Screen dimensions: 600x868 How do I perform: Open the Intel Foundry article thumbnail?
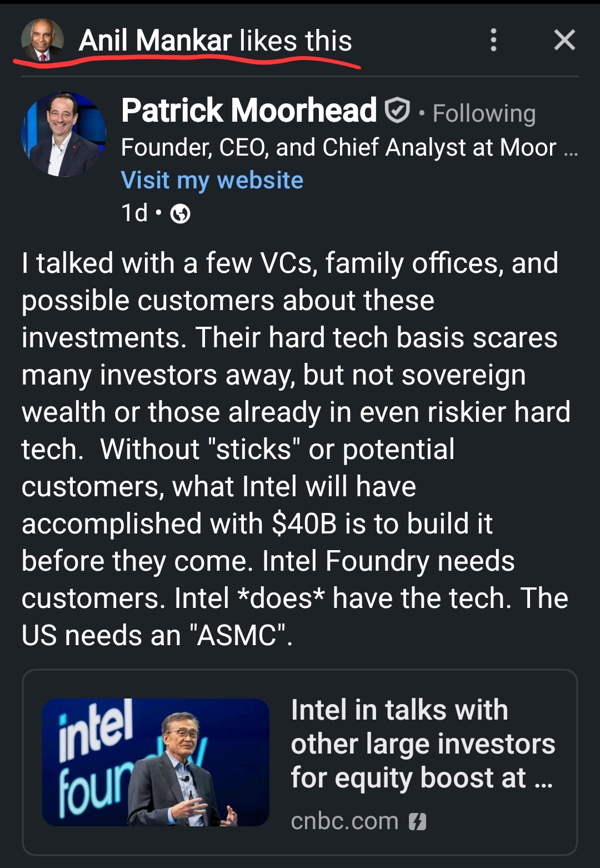point(156,761)
